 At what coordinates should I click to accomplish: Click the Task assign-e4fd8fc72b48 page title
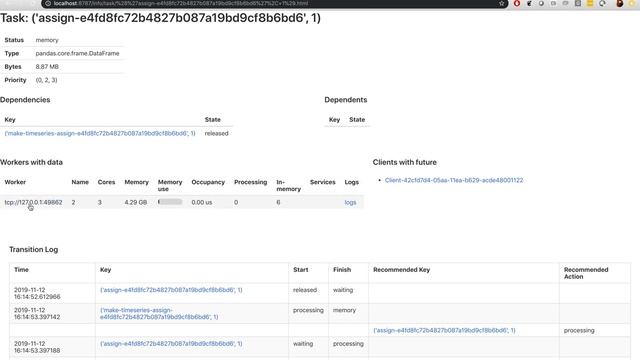160,18
